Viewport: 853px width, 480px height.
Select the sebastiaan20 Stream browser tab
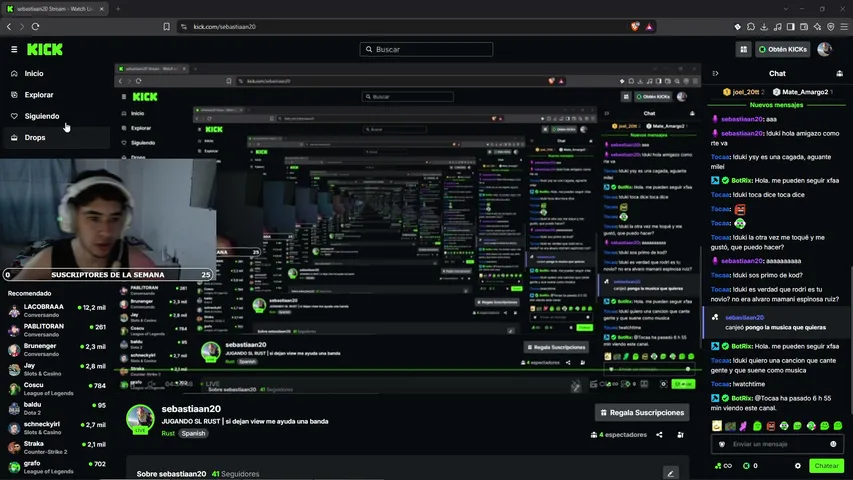pyautogui.click(x=54, y=9)
